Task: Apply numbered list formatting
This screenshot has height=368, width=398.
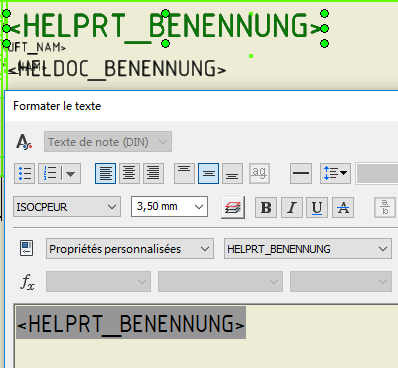Action: pyautogui.click(x=50, y=173)
